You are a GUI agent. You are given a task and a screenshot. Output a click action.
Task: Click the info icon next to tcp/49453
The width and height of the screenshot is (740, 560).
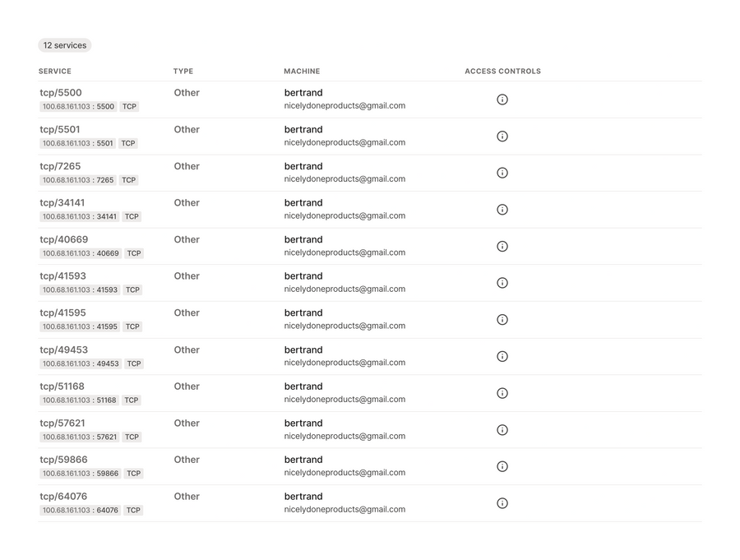[502, 356]
